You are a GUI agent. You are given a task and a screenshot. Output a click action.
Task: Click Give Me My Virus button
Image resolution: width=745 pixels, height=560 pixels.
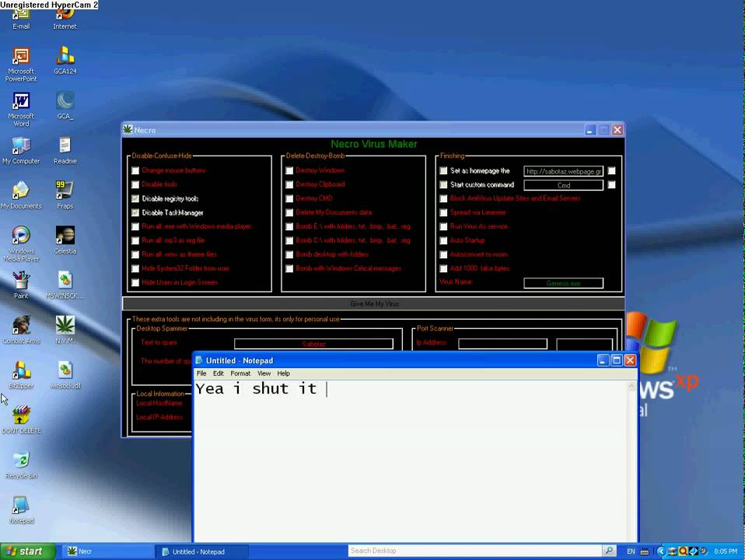pyautogui.click(x=373, y=304)
